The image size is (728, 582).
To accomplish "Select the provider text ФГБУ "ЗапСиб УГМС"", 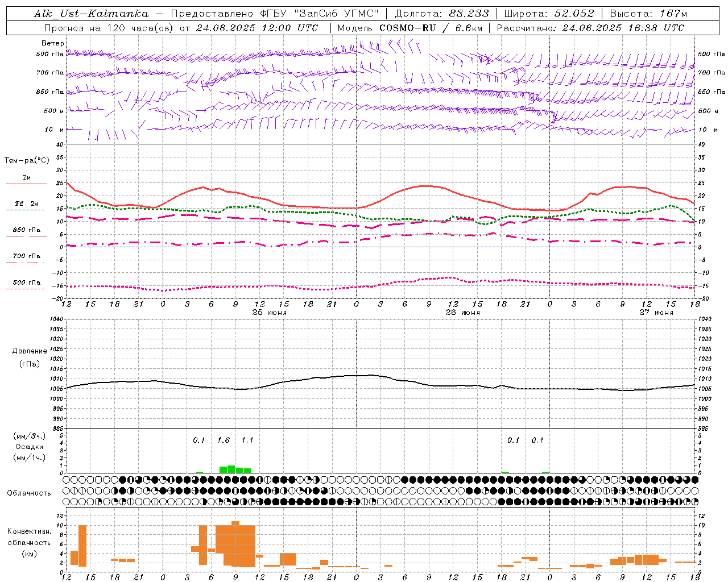I will click(320, 14).
